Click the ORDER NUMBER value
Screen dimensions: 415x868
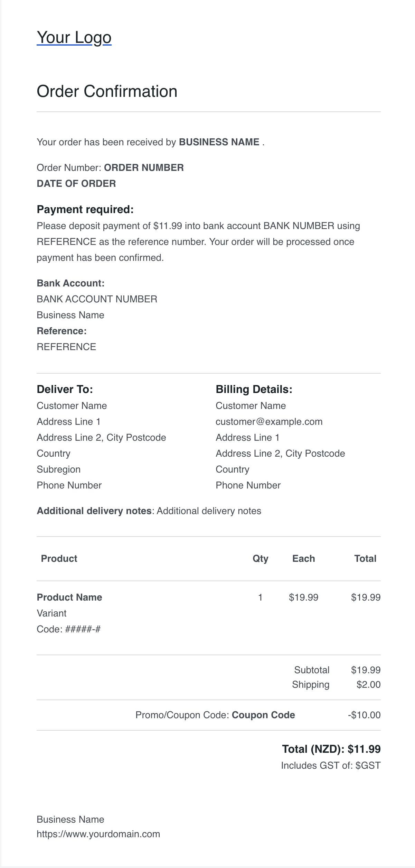coord(144,168)
